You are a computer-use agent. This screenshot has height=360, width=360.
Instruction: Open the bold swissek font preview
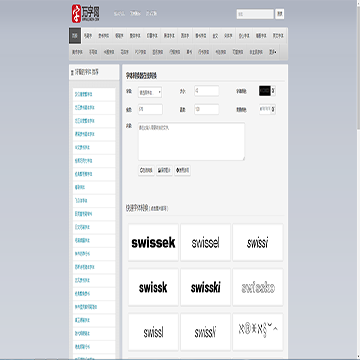[153, 242]
